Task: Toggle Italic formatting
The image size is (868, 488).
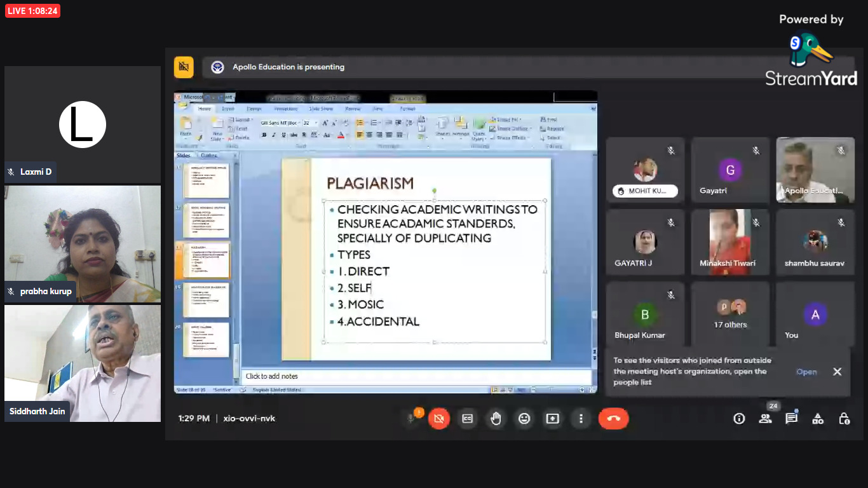Action: click(274, 135)
